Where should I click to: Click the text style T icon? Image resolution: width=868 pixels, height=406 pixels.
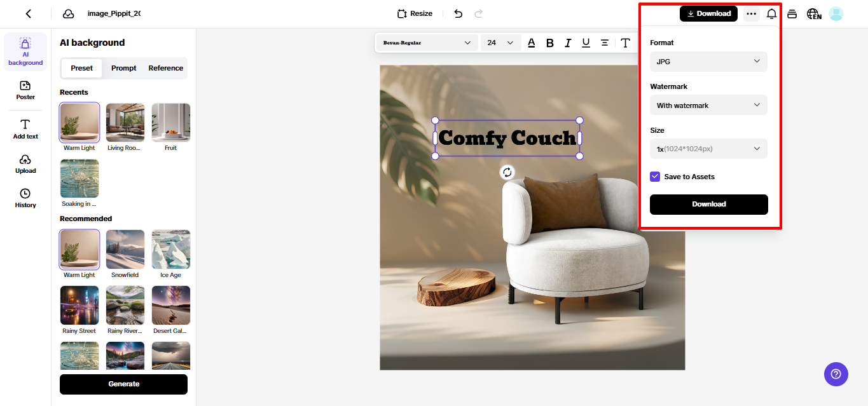point(626,43)
